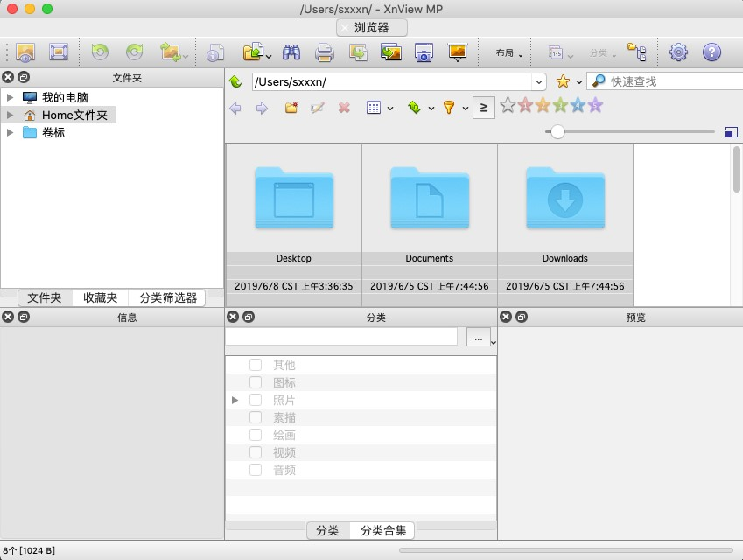Image resolution: width=743 pixels, height=560 pixels.
Task: Click the thumbnail size slider handle
Action: point(557,132)
